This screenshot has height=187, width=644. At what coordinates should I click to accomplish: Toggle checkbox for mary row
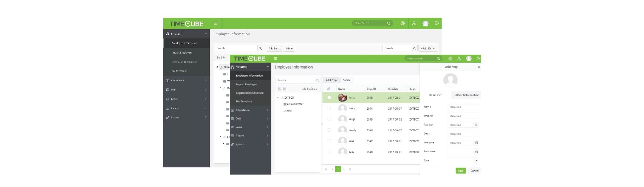pos(329,109)
